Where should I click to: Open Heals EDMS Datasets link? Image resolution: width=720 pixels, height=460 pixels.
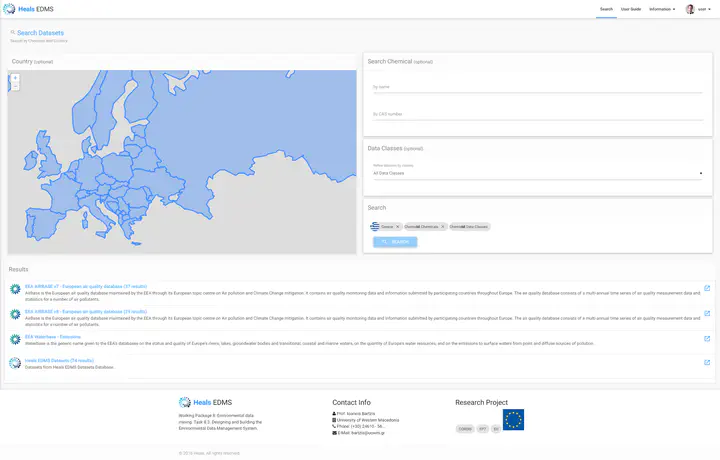[x=59, y=361]
